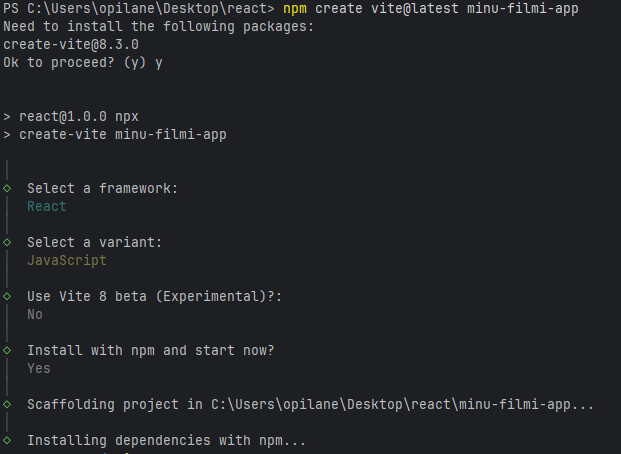This screenshot has height=454, width=621.
Task: Click the diamond marker beside Select a variant
Action: coord(7,242)
